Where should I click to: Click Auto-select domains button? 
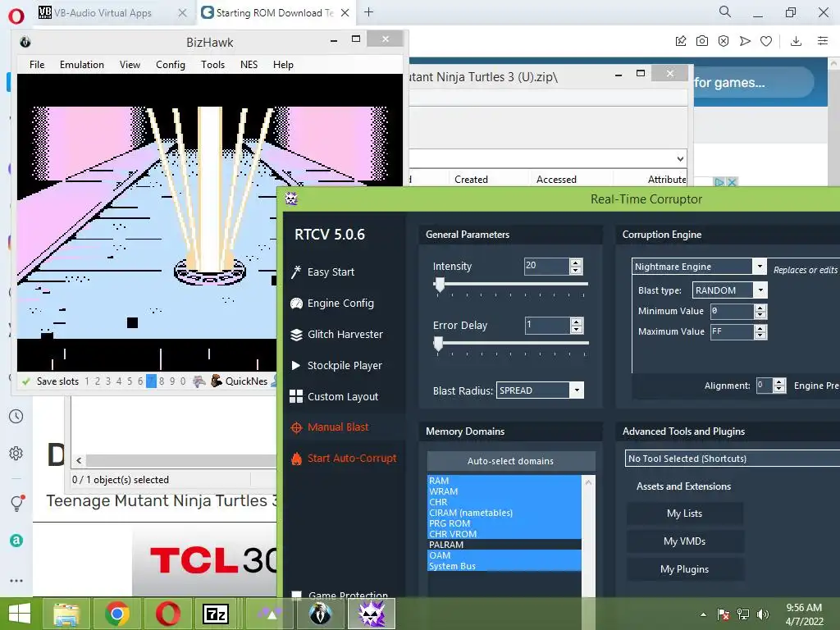click(510, 461)
